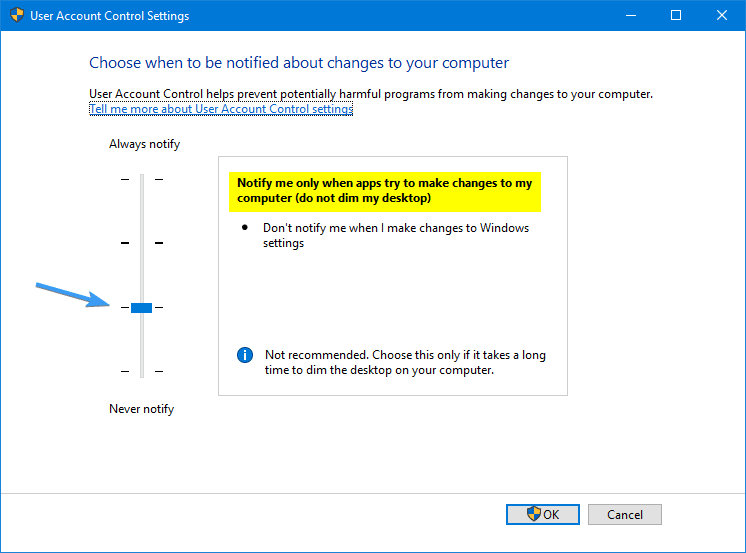Set slider to the bottom Never notify tick
This screenshot has width=746, height=553.
(142, 371)
